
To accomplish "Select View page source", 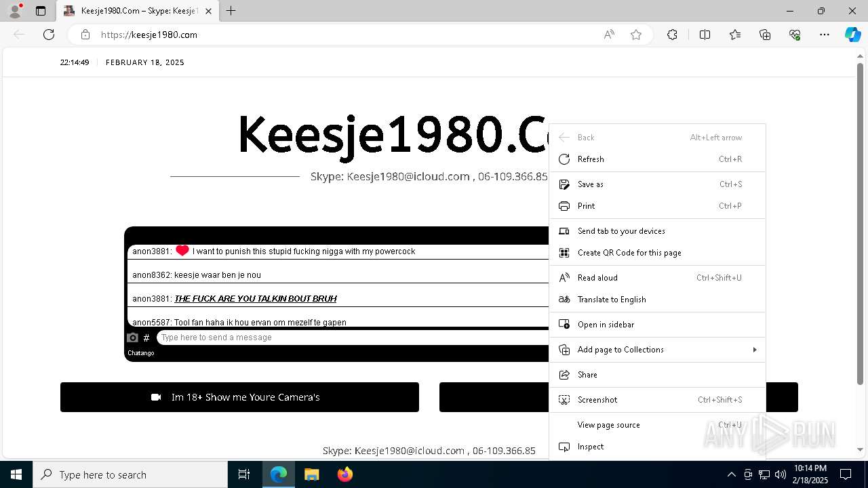I will point(657,425).
